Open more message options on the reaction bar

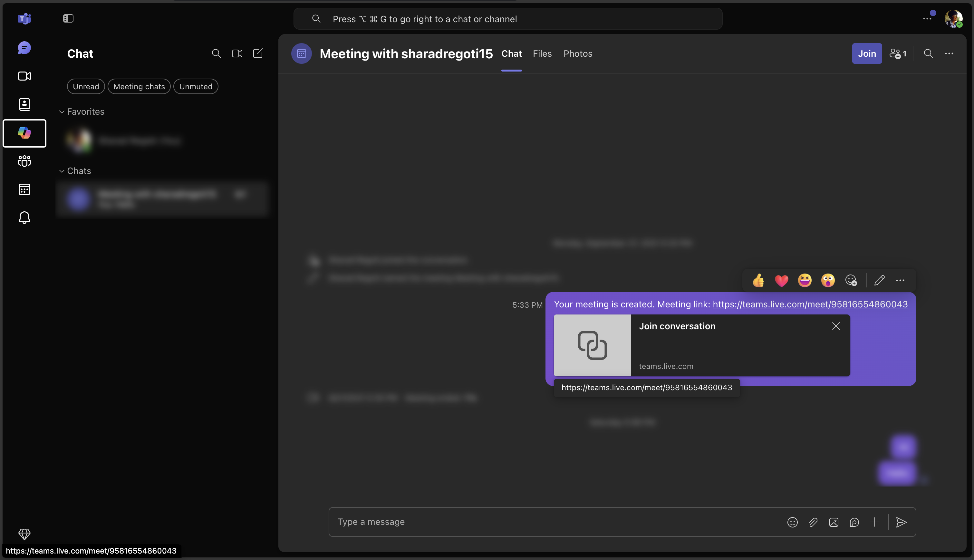[900, 280]
